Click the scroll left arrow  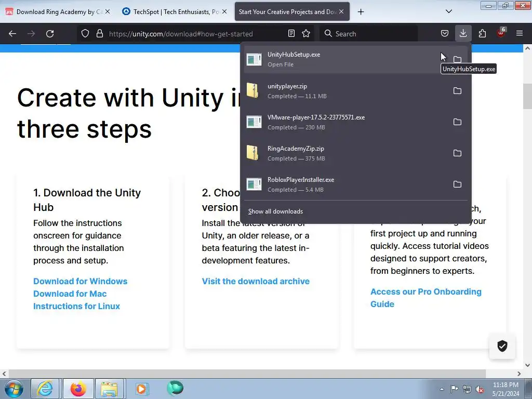pyautogui.click(x=4, y=374)
